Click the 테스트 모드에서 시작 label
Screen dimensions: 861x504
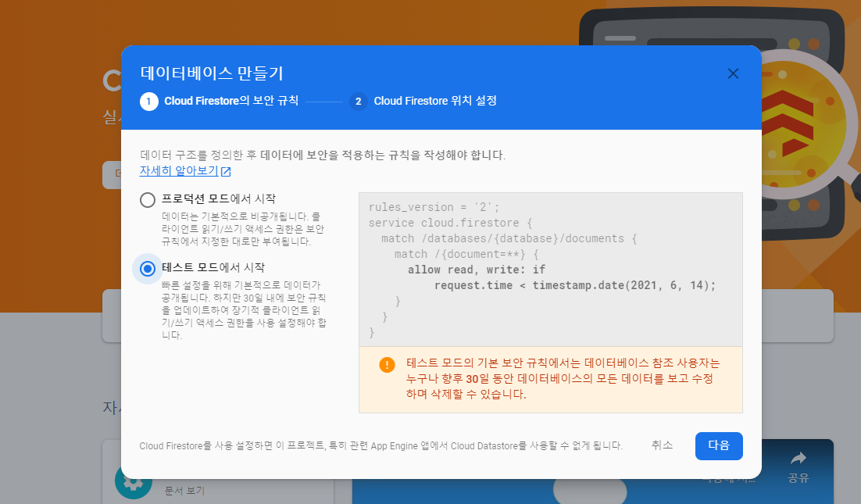[x=213, y=267]
